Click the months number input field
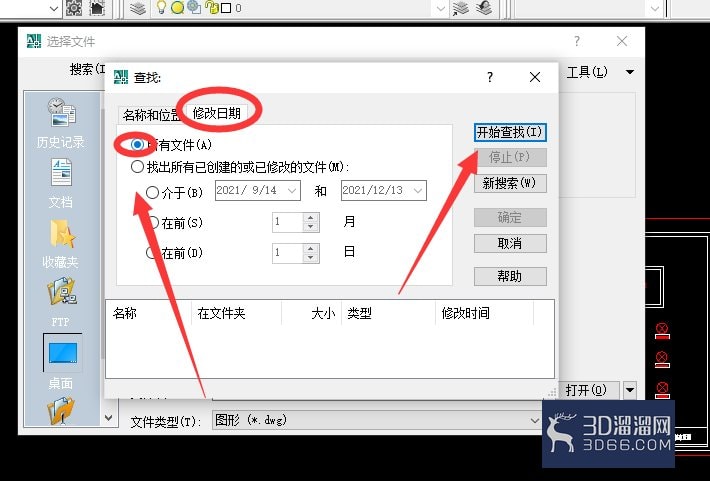710x481 pixels. click(288, 222)
